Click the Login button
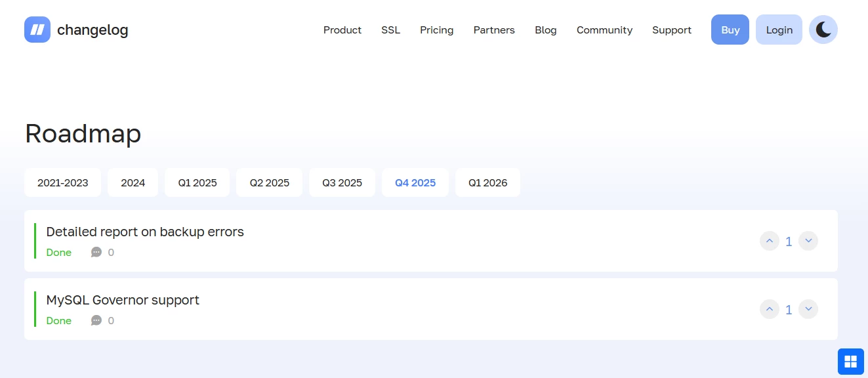The height and width of the screenshot is (378, 868). click(x=779, y=30)
